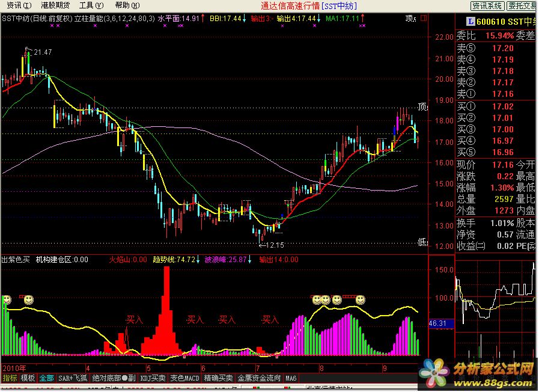Click the smiley face at far-left of indicator pane
Image resolution: width=539 pixels, height=392 pixels.
point(6,299)
